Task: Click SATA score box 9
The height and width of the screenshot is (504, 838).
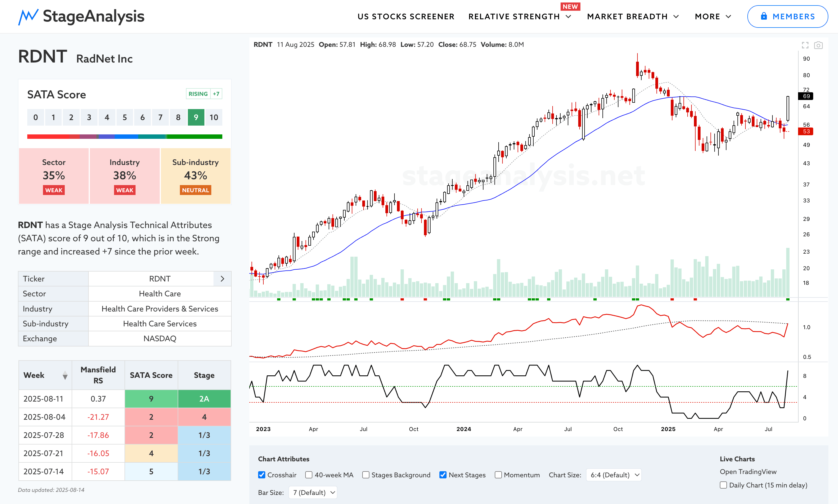Action: 196,118
